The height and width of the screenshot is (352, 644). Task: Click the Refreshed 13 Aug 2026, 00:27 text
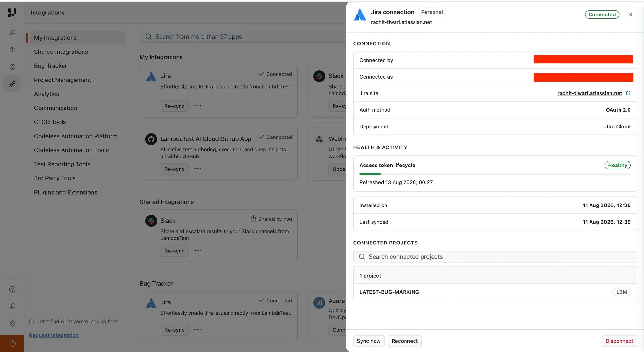click(x=396, y=182)
